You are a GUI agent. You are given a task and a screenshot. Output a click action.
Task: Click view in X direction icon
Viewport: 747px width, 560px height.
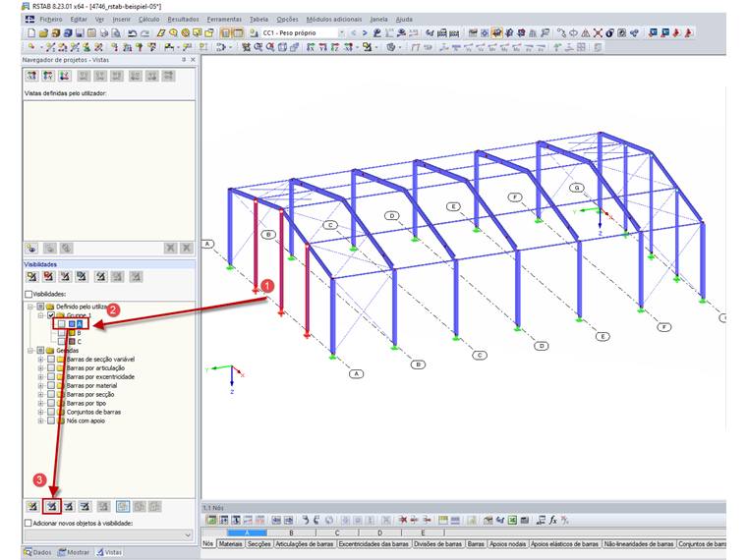(311, 47)
